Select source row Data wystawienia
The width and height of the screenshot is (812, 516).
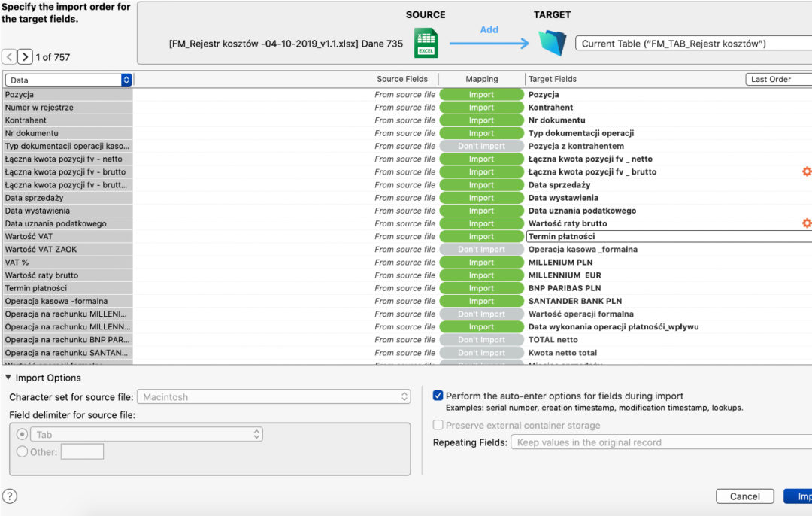pyautogui.click(x=68, y=211)
